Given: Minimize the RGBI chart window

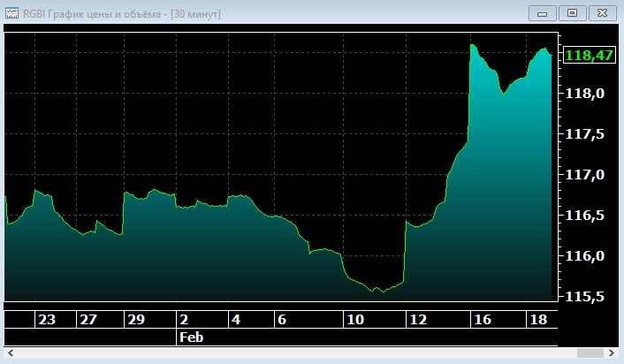Looking at the screenshot, I should (542, 12).
